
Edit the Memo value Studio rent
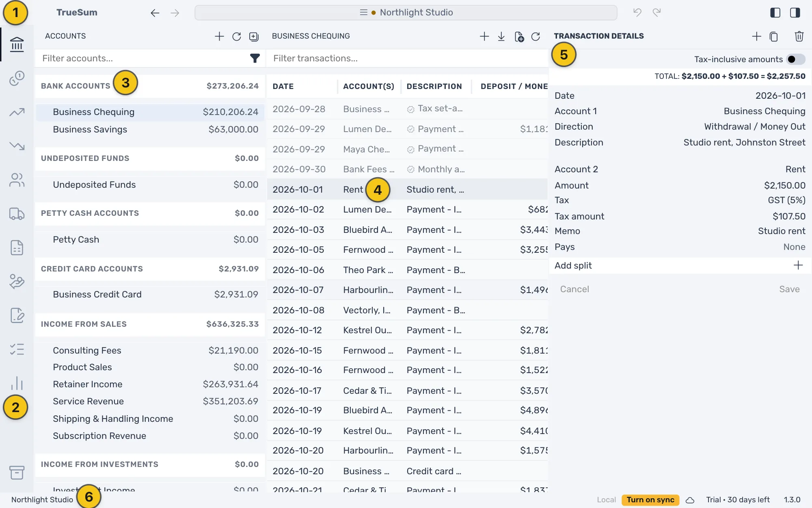point(781,231)
